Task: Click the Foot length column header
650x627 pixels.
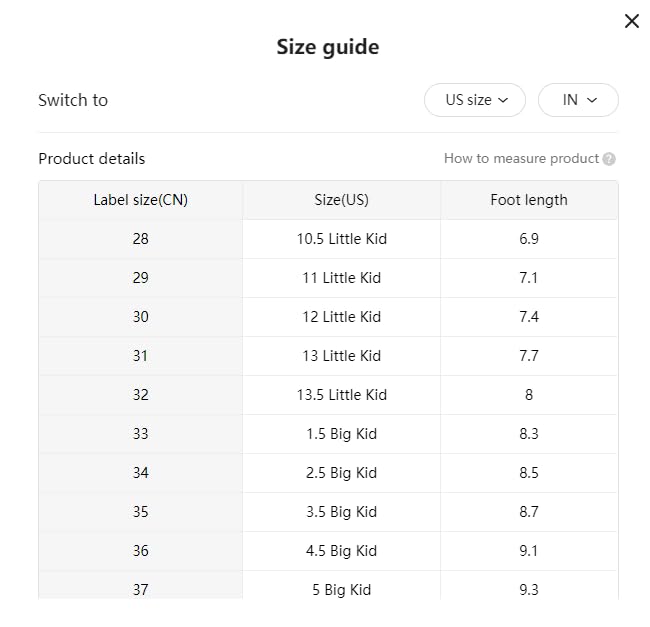Action: click(x=529, y=200)
